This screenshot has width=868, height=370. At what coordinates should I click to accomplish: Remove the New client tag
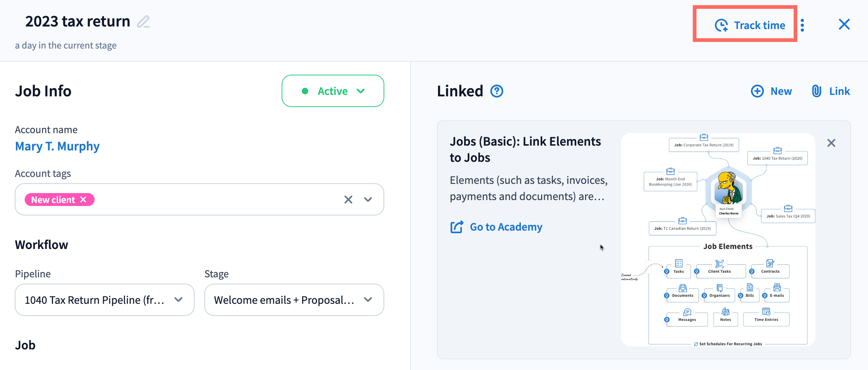[x=84, y=199]
